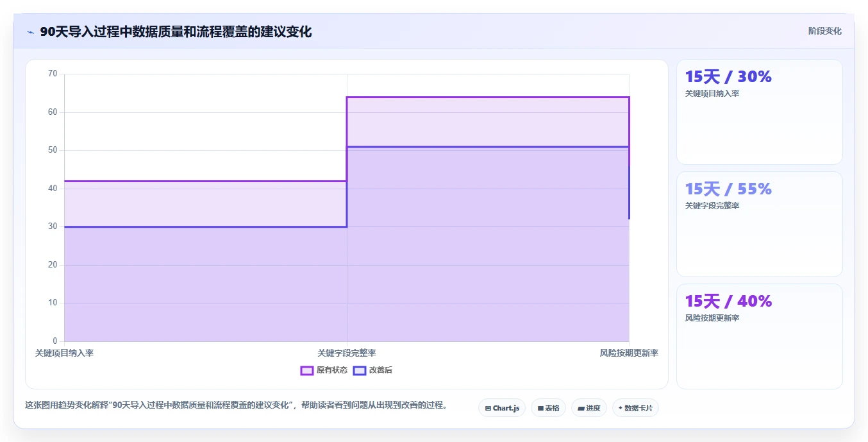
Task: Select the Chart.js tag pill
Action: coord(502,408)
